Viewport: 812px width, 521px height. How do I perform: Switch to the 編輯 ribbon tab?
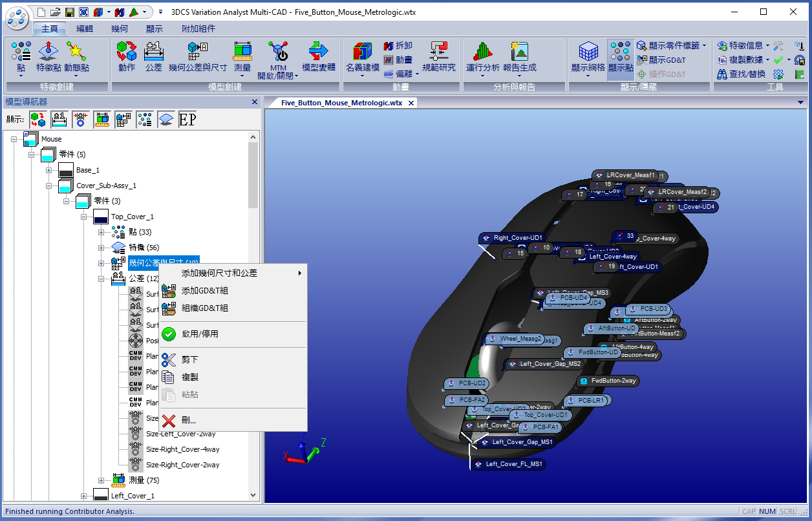[x=85, y=28]
